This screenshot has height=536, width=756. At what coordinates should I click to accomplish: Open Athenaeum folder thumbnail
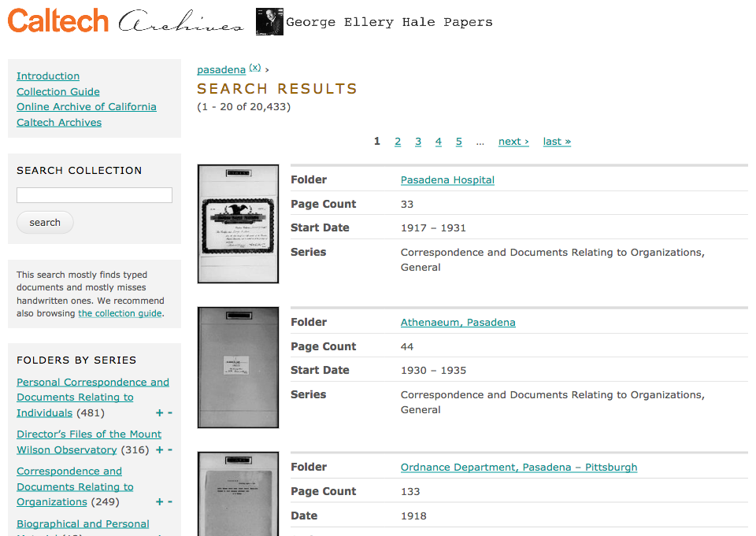coord(238,368)
